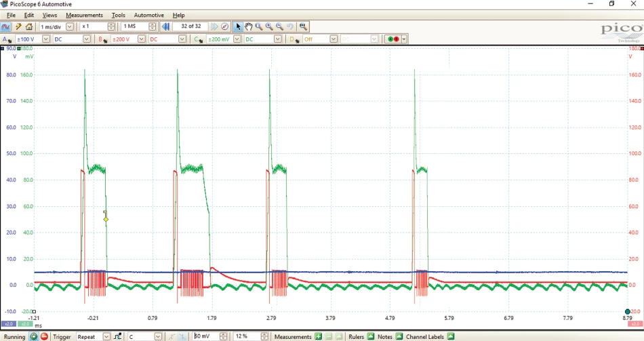The height and width of the screenshot is (341, 644).
Task: Click the time ruler handle at bottom-left of graph
Action: [x=34, y=311]
